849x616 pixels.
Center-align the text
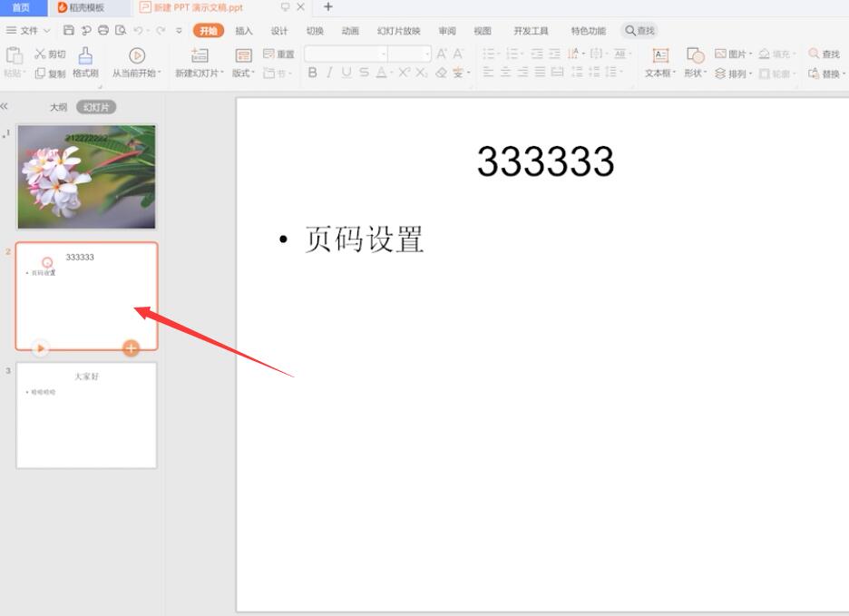click(505, 72)
